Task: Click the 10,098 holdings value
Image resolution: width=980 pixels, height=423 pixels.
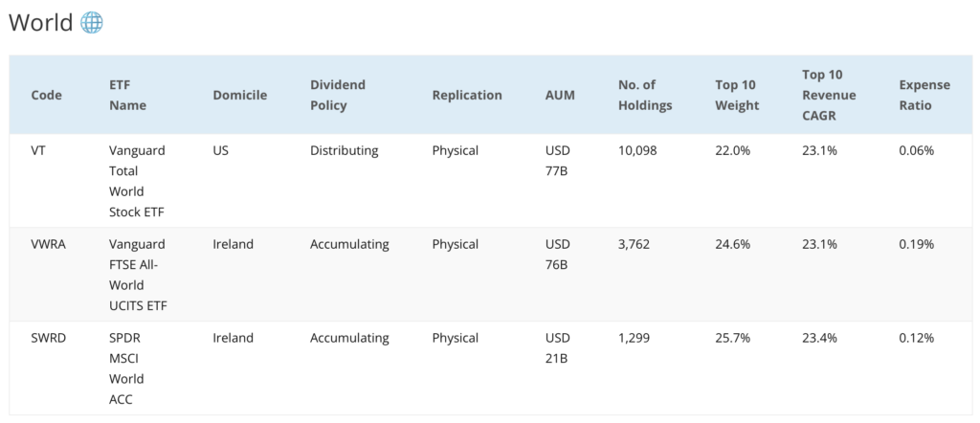Action: [x=636, y=150]
